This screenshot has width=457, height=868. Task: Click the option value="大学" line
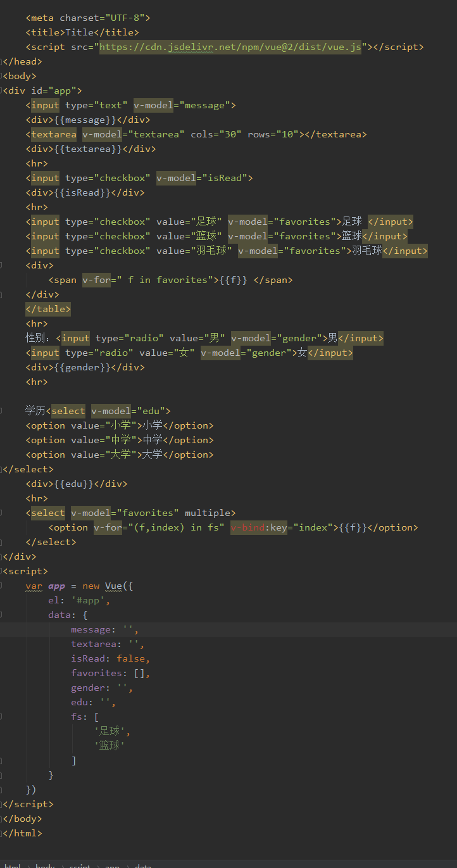[x=120, y=455]
